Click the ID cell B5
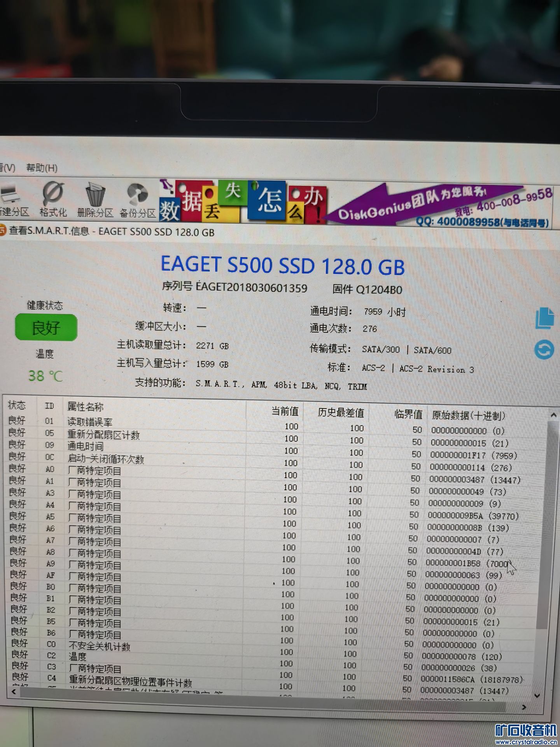 coord(51,621)
